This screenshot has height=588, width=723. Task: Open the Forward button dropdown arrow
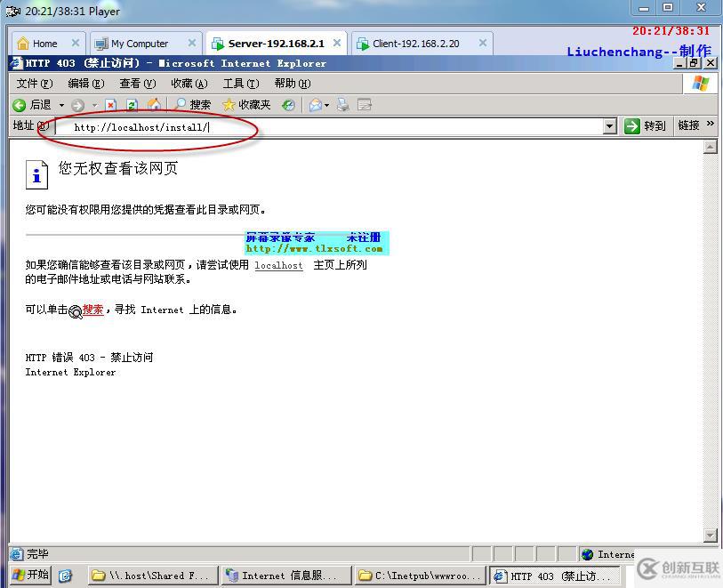pos(94,106)
